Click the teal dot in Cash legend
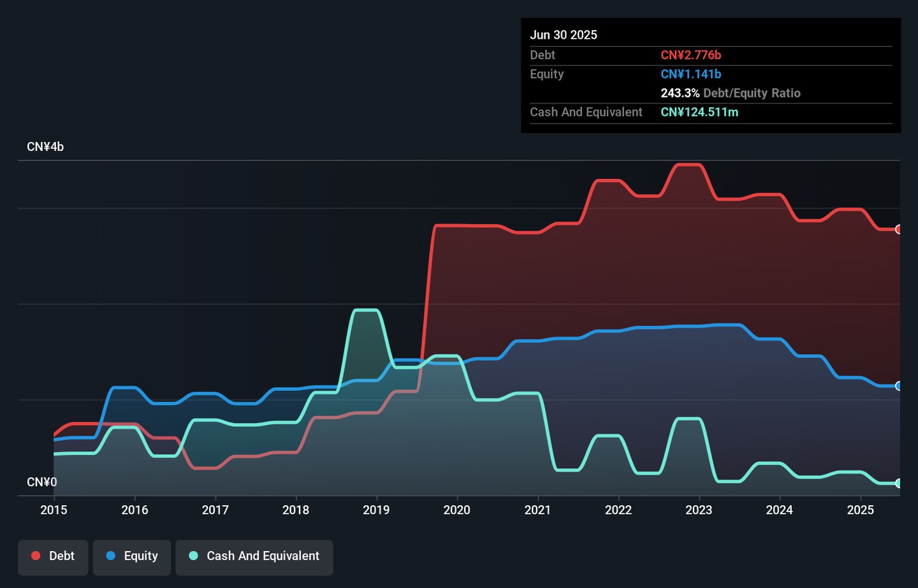Image resolution: width=918 pixels, height=588 pixels. [x=194, y=556]
